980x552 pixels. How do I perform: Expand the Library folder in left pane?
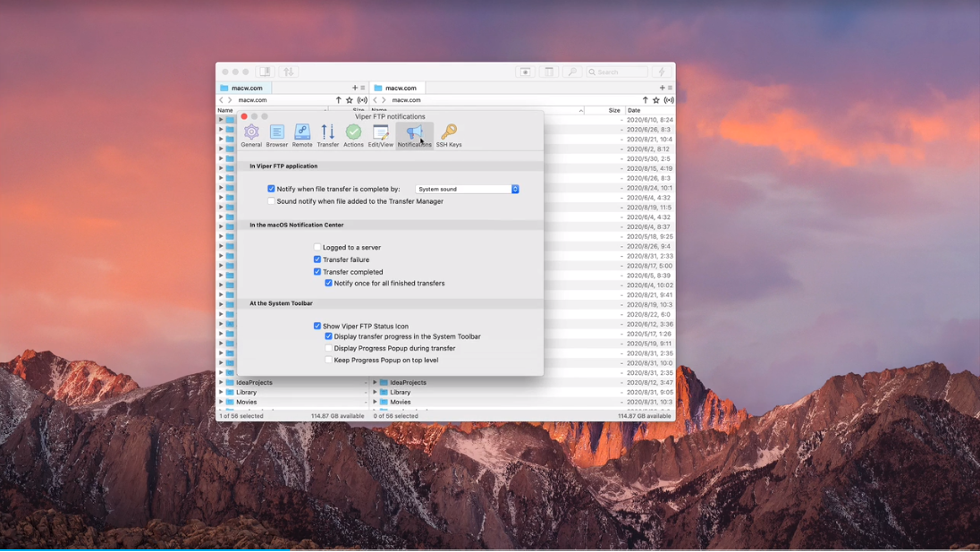pos(221,392)
